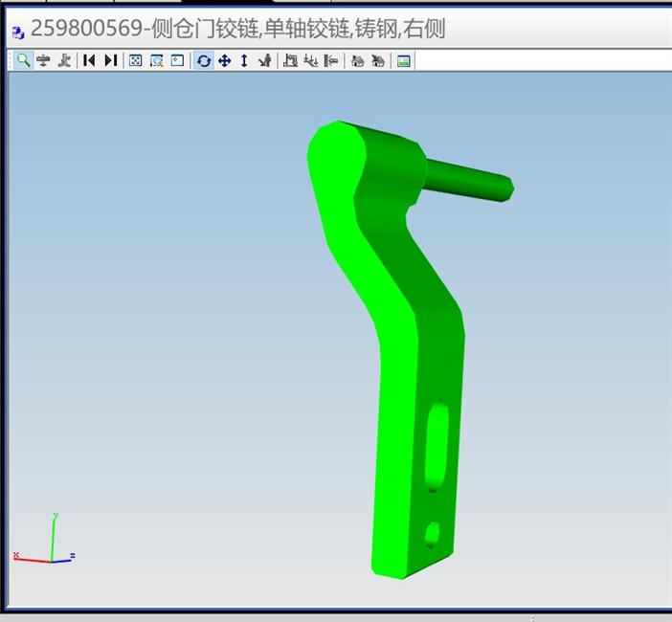672x622 pixels.
Task: Click the person with arrow viewpoint icon
Action: [x=265, y=60]
